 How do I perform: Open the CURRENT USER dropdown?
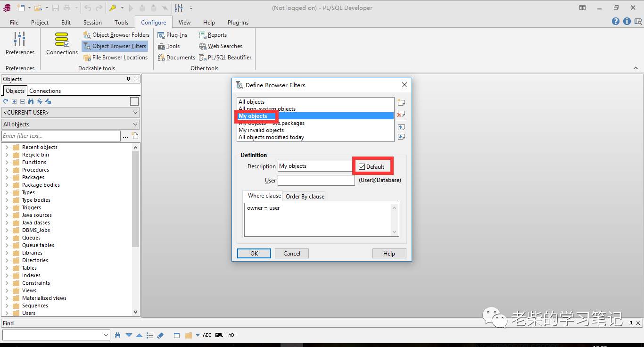(x=135, y=113)
